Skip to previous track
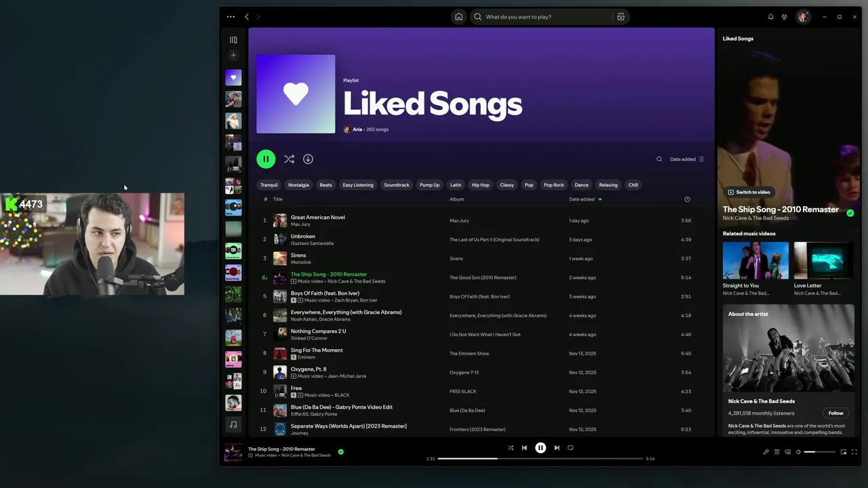 [524, 447]
